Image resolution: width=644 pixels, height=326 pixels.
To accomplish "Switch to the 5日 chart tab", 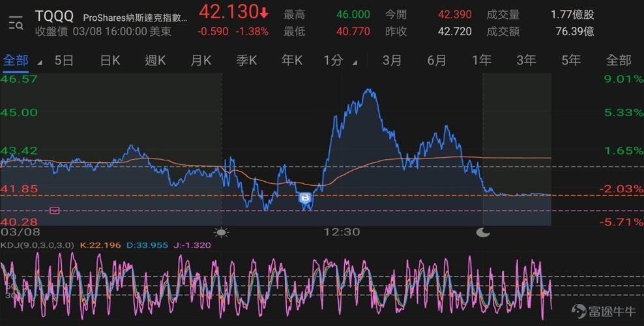I will tap(64, 61).
